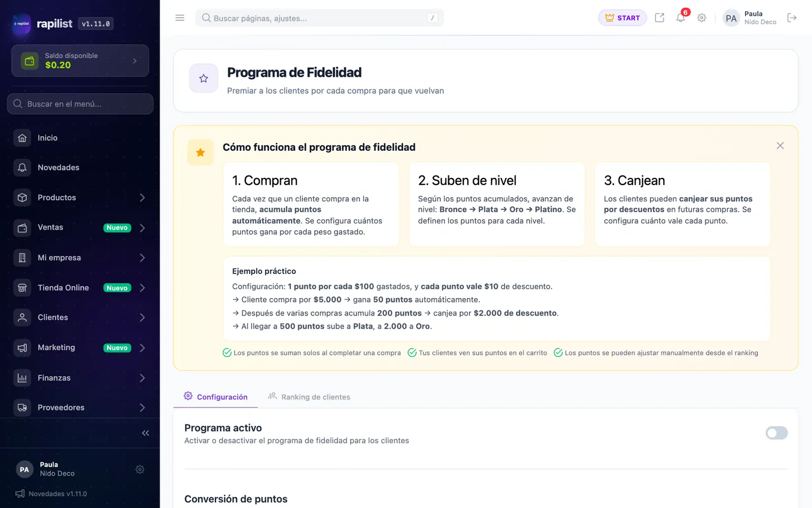Expand the Productos menu chevron
The width and height of the screenshot is (812, 508).
pyautogui.click(x=142, y=198)
